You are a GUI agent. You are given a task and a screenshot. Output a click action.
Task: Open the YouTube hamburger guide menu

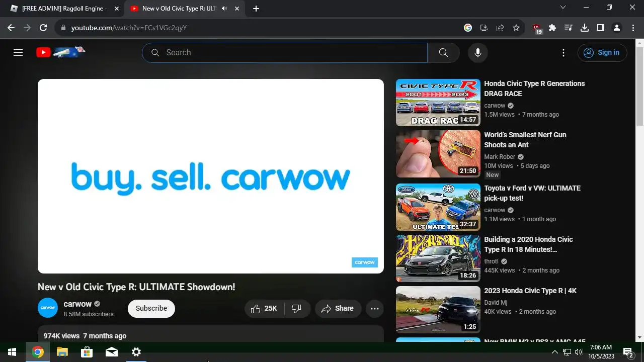coord(18,52)
